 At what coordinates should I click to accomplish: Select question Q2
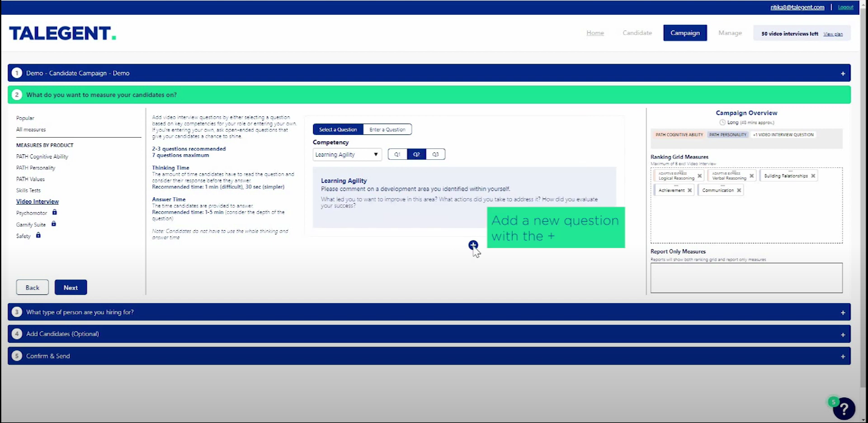pyautogui.click(x=417, y=154)
